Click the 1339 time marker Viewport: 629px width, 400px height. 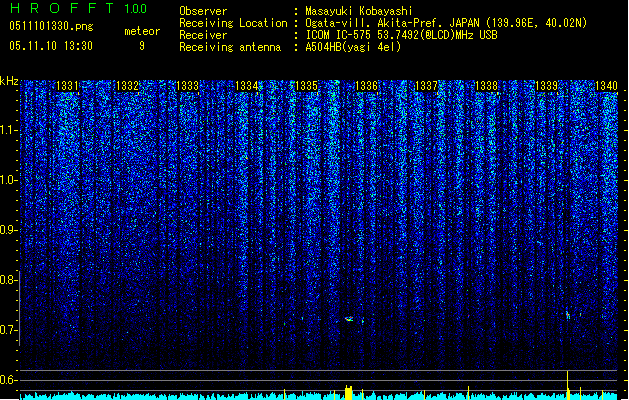tap(546, 86)
